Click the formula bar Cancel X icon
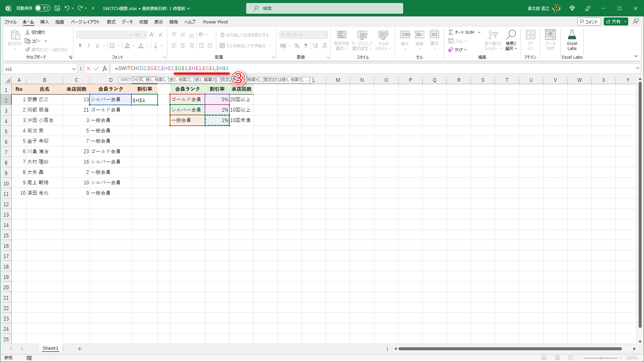The width and height of the screenshot is (644, 362). coord(89,69)
